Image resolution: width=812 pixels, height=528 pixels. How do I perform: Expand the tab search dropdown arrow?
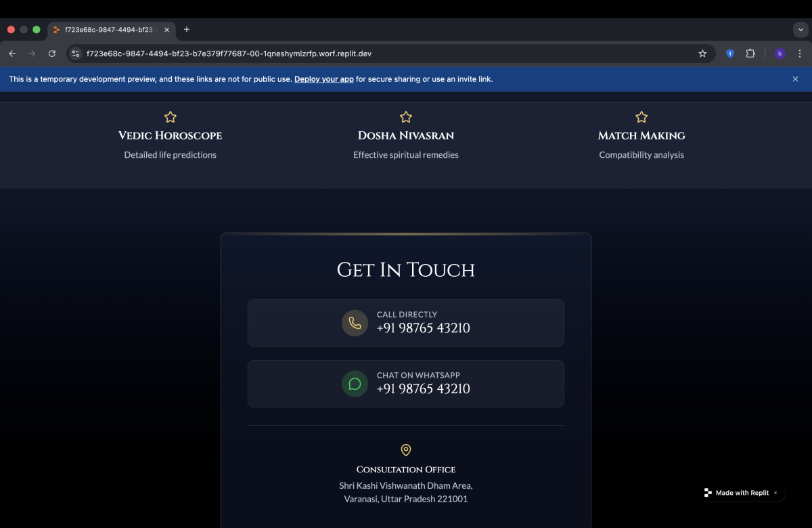pos(800,30)
